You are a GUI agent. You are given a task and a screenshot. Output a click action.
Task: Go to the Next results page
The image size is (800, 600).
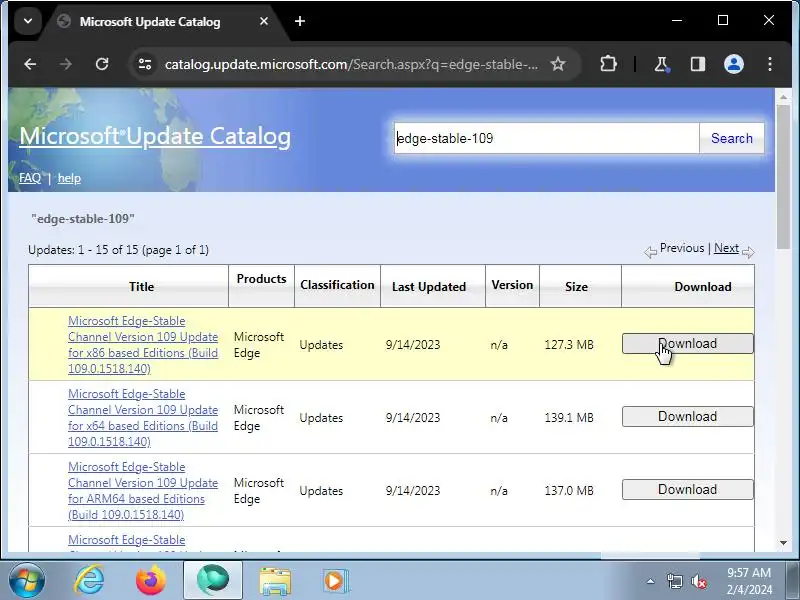click(x=726, y=248)
